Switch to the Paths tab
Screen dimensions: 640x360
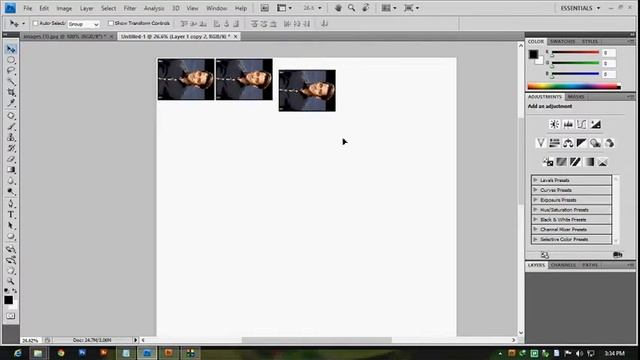tap(590, 265)
